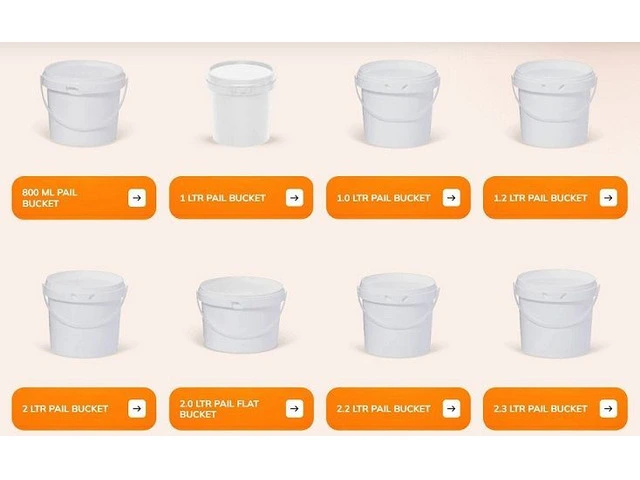Click arrow icon on 2.0 LTR Pail Flat Bucket
This screenshot has height=480, width=640.
tap(294, 409)
